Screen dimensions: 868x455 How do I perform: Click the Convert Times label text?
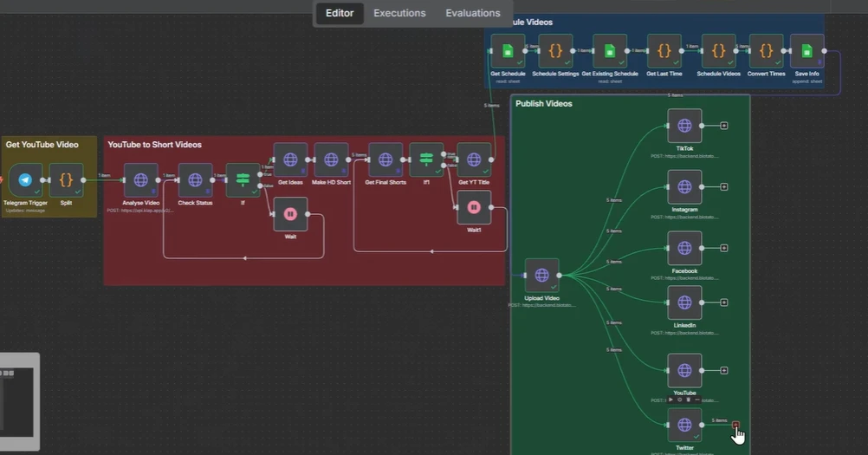766,74
